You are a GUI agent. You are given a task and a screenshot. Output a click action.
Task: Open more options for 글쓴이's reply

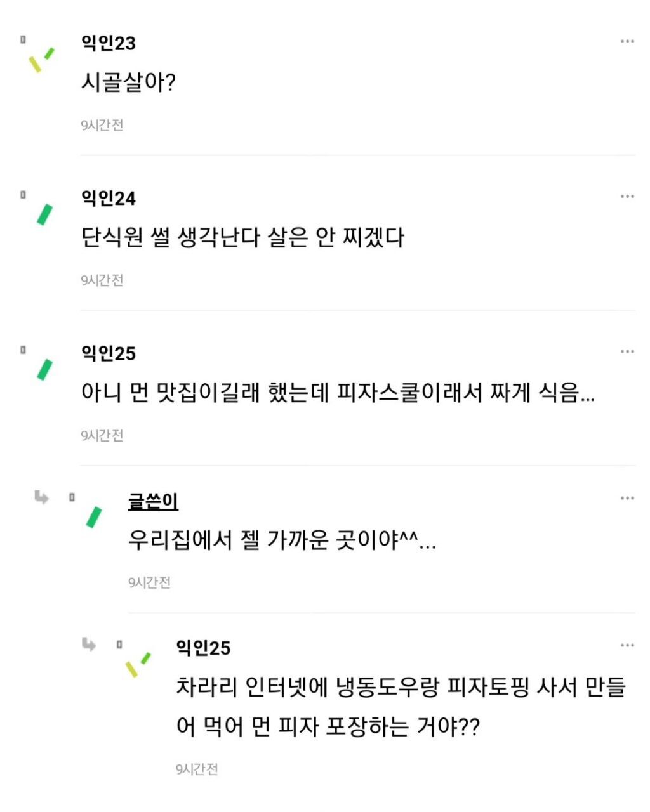click(627, 499)
